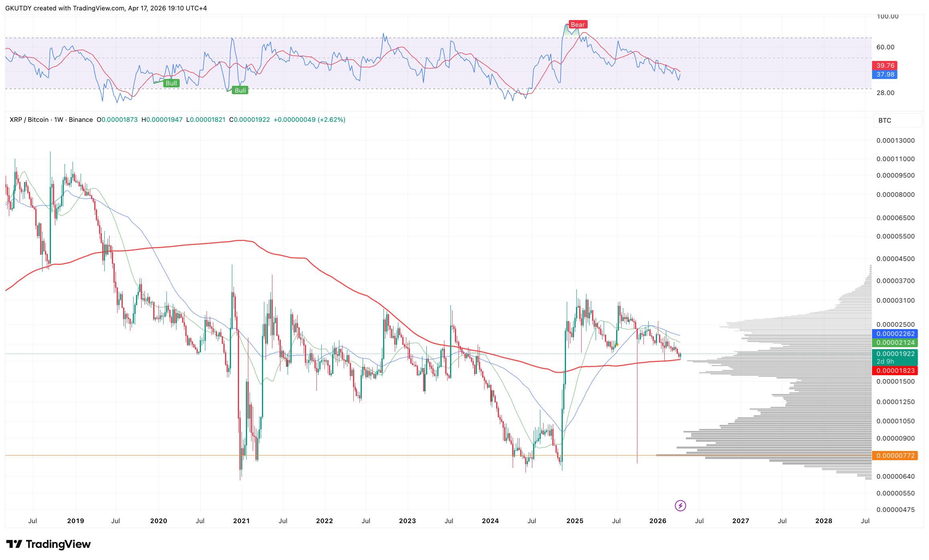Image resolution: width=929 pixels, height=560 pixels.
Task: Open the BTC currency selector
Action: tap(897, 120)
